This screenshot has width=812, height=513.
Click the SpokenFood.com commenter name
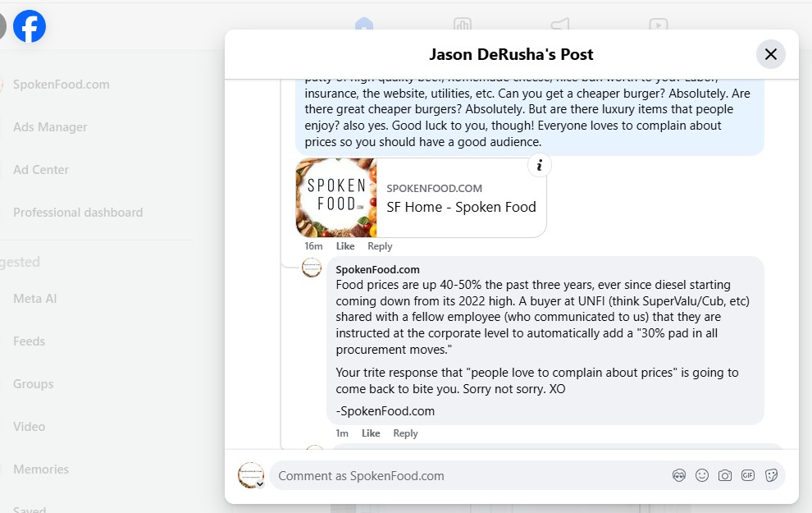(x=377, y=269)
